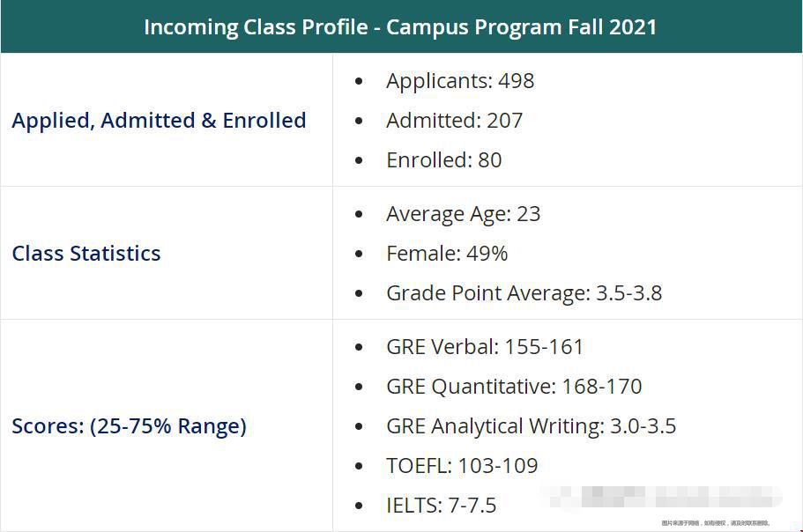Click the Incoming Class Profile header title
Viewport: 803px width, 532px height.
point(400,27)
